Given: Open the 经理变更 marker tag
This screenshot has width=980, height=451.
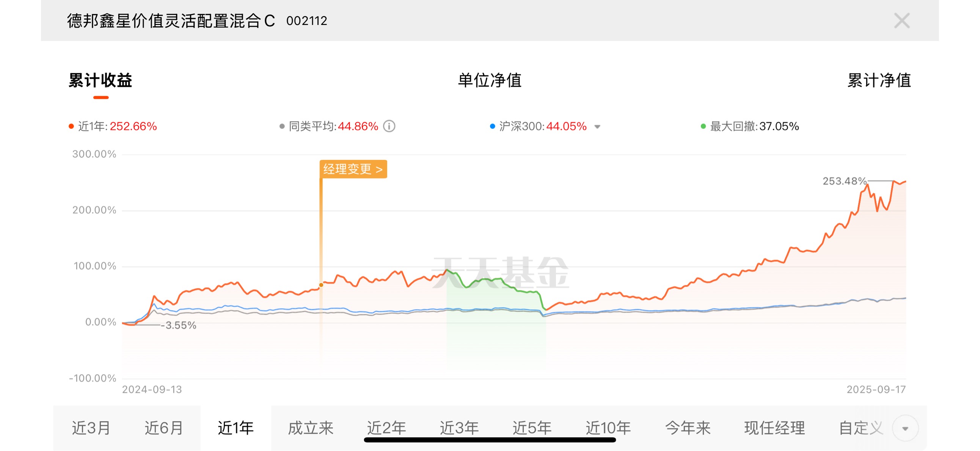Looking at the screenshot, I should [x=353, y=169].
